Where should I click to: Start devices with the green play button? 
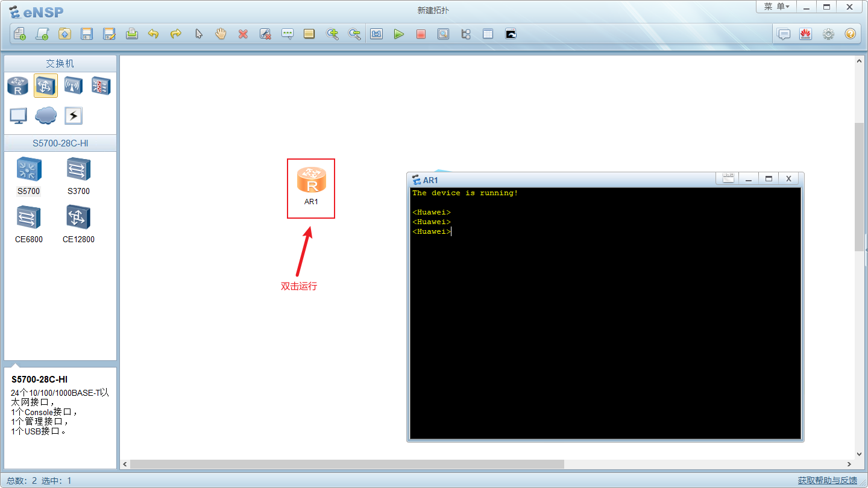(398, 34)
